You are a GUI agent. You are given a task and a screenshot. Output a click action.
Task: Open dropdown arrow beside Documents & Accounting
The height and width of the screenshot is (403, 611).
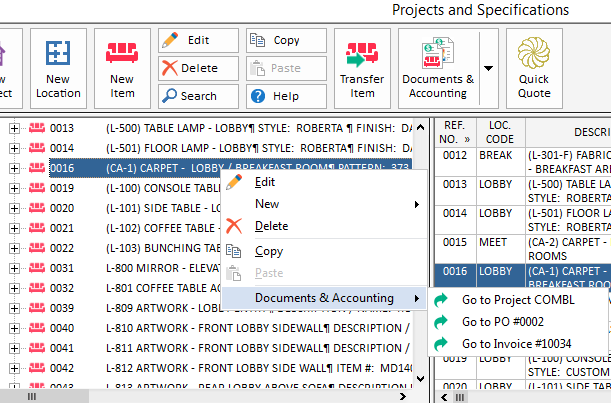click(488, 68)
